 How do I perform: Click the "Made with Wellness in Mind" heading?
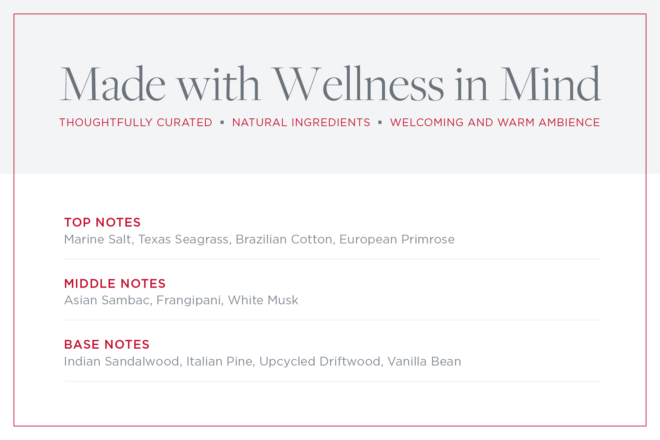pos(330,83)
